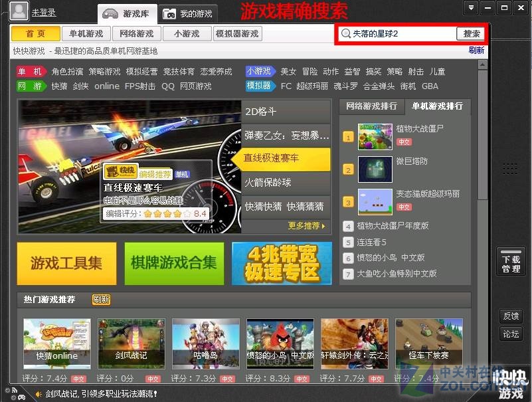The height and width of the screenshot is (402, 532).
Task: Click the 反馈 button
Action: pos(511,316)
